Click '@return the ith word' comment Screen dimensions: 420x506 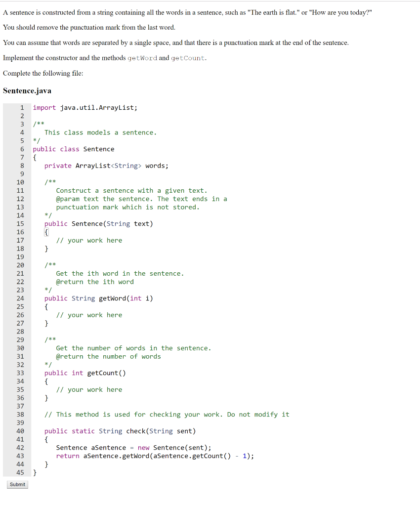pyautogui.click(x=95, y=282)
